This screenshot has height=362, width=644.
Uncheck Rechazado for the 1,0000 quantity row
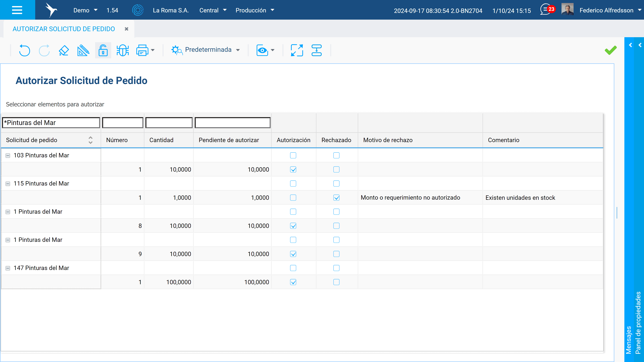coord(336,198)
